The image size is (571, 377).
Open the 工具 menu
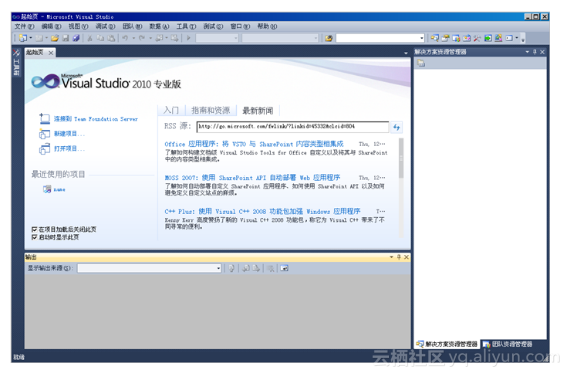coord(186,26)
